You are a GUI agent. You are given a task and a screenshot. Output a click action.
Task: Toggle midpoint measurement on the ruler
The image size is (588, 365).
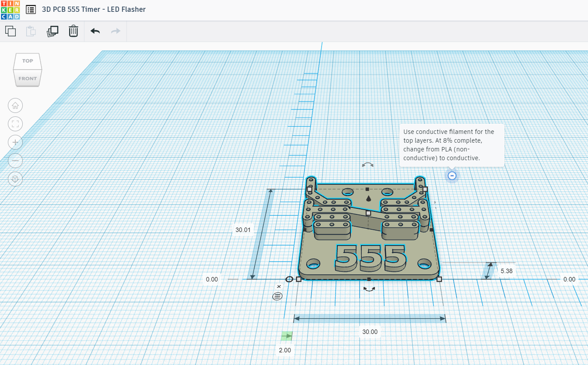[277, 296]
